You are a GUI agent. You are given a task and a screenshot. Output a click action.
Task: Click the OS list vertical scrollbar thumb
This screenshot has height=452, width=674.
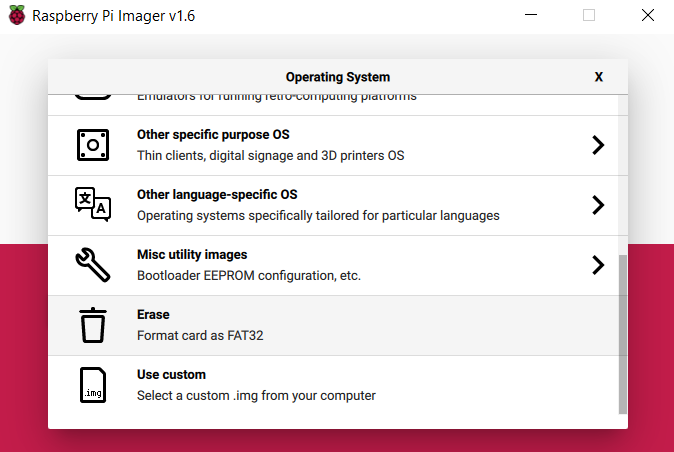623,333
